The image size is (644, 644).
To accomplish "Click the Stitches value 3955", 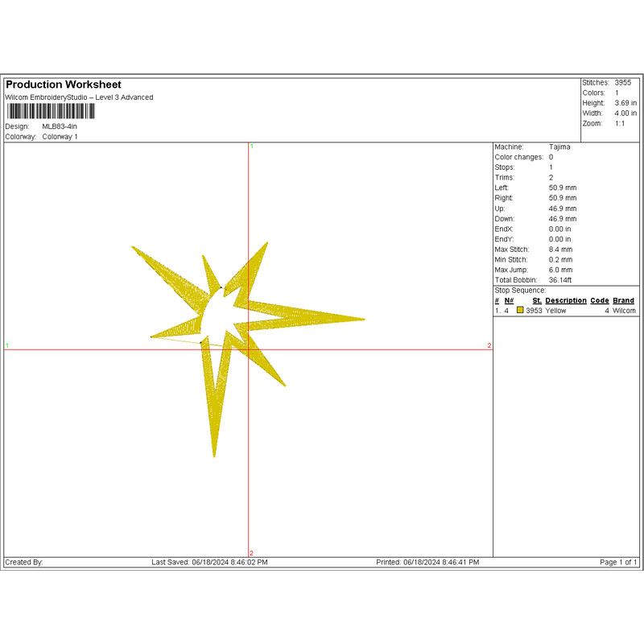I will pos(622,83).
